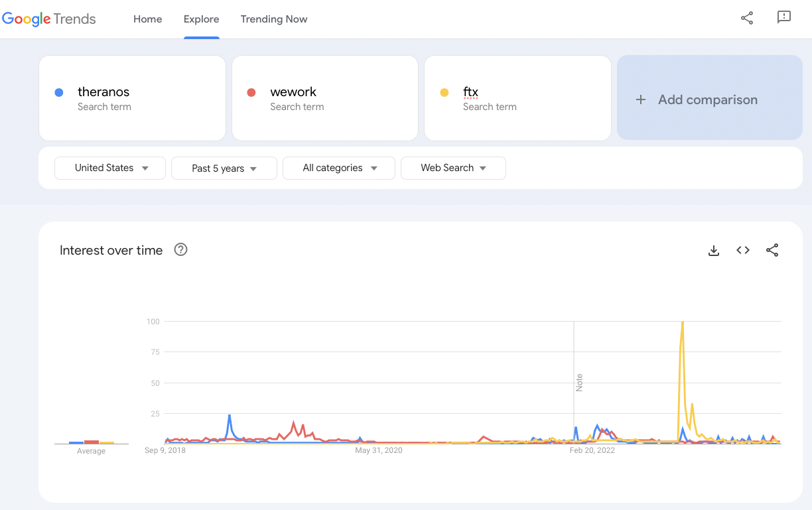Share the Interest over time chart
812x510 pixels.
[772, 250]
